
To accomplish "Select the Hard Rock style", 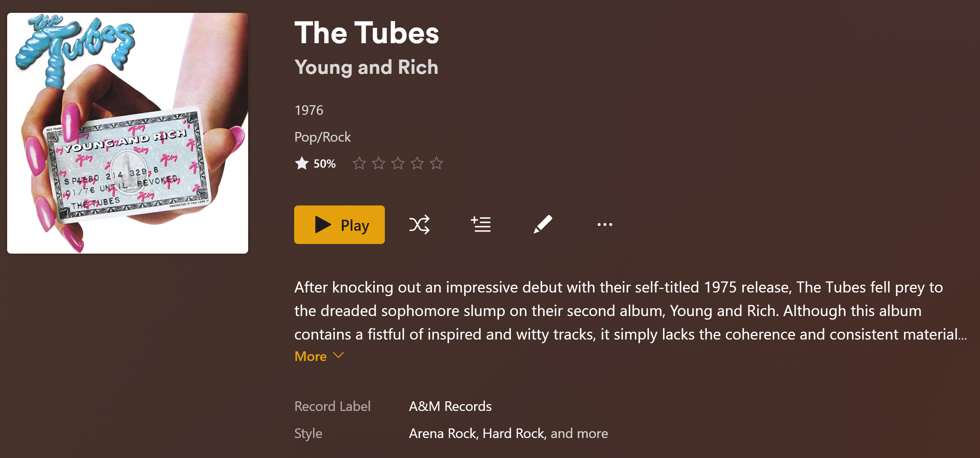I will pos(513,433).
